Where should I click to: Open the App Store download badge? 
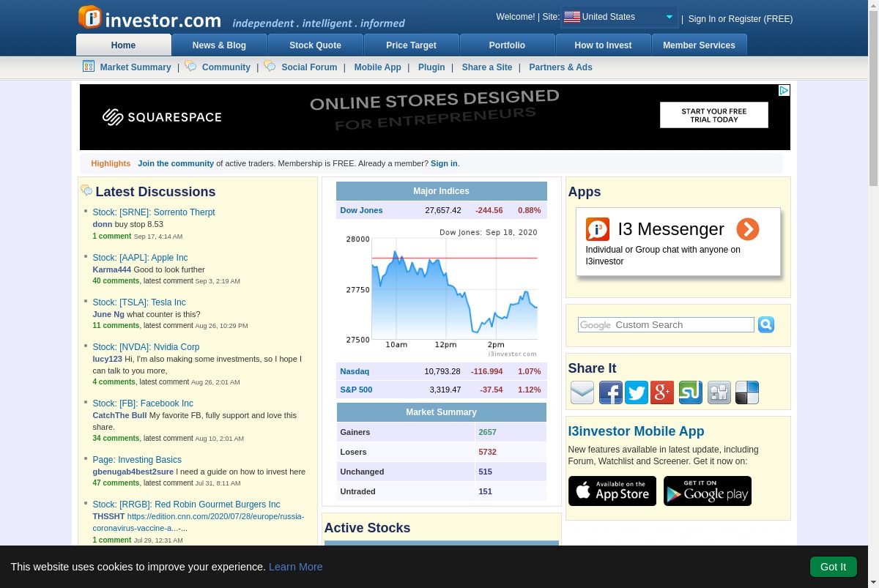click(x=612, y=491)
